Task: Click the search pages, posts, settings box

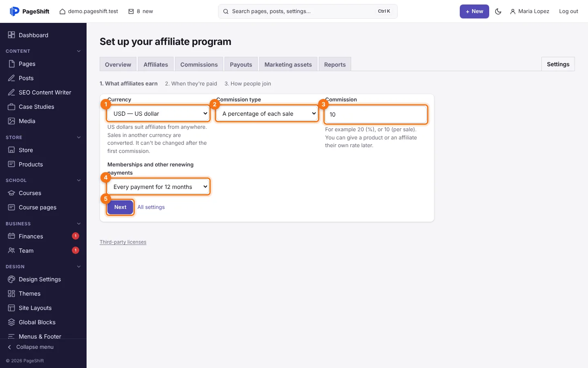Action: point(308,11)
